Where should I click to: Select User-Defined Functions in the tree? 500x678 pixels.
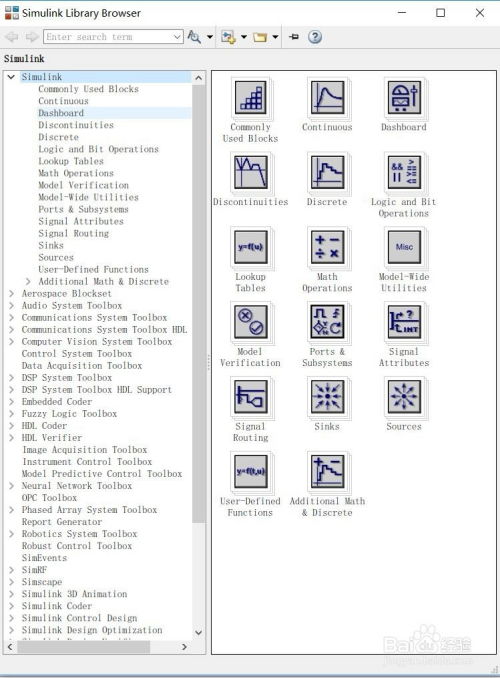[x=93, y=269]
